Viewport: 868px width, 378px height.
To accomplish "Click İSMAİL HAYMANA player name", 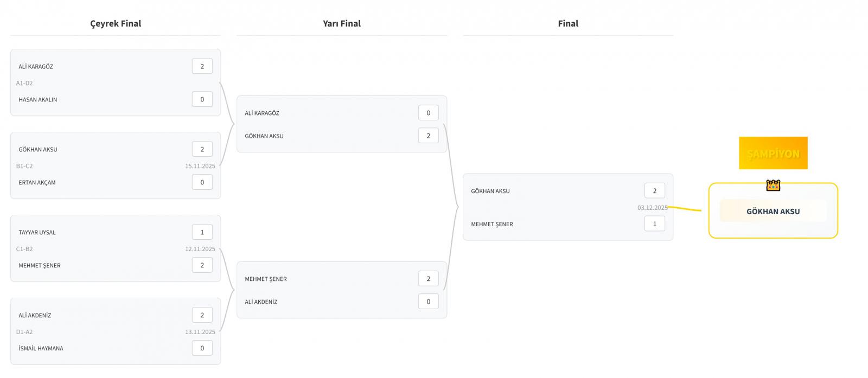I will pyautogui.click(x=41, y=349).
